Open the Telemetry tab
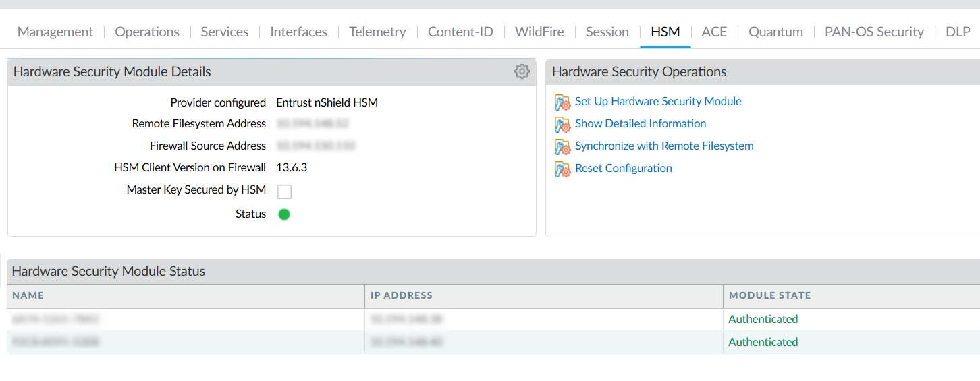The image size is (980, 381). (x=377, y=32)
